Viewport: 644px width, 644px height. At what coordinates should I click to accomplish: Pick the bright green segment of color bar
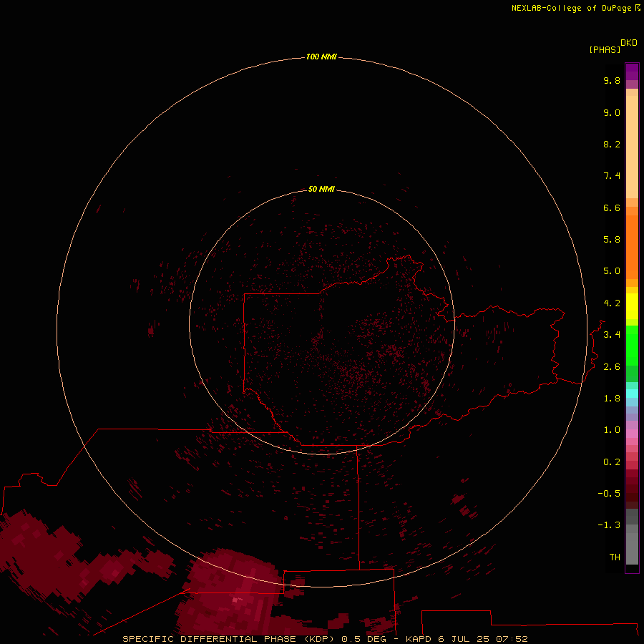point(632,345)
